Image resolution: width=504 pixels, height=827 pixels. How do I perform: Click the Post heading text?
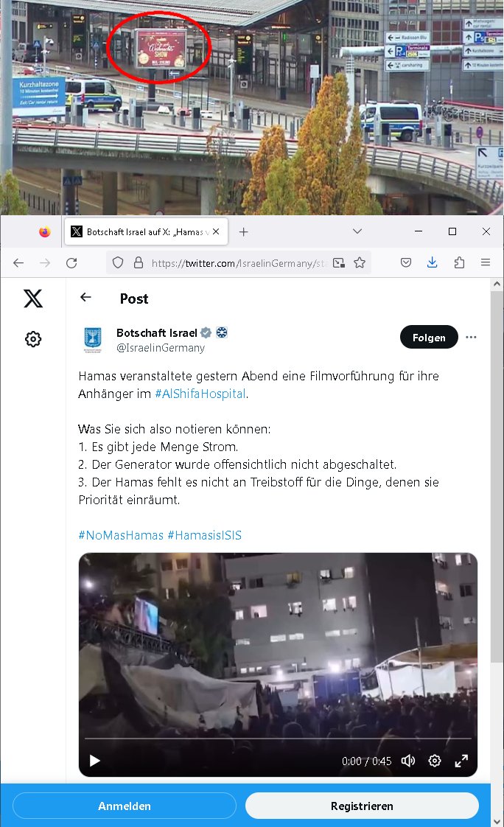[x=134, y=299]
